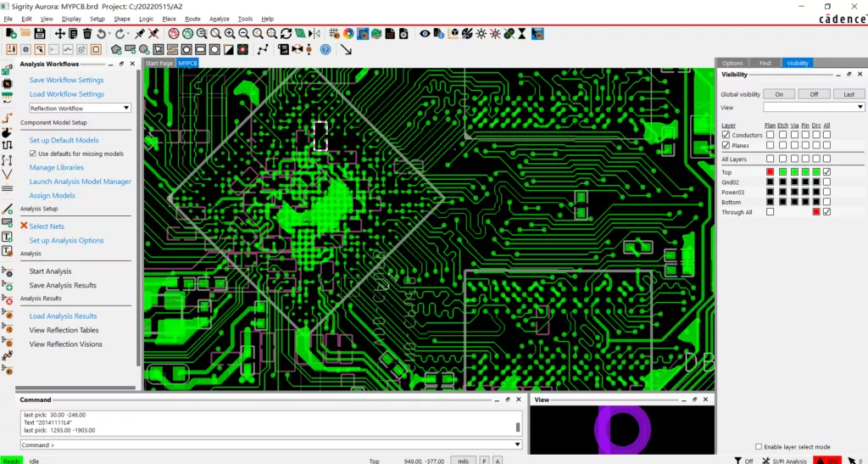Click the red Top layer Plan swatch
Viewport: 868px width, 464px height.
pos(770,172)
